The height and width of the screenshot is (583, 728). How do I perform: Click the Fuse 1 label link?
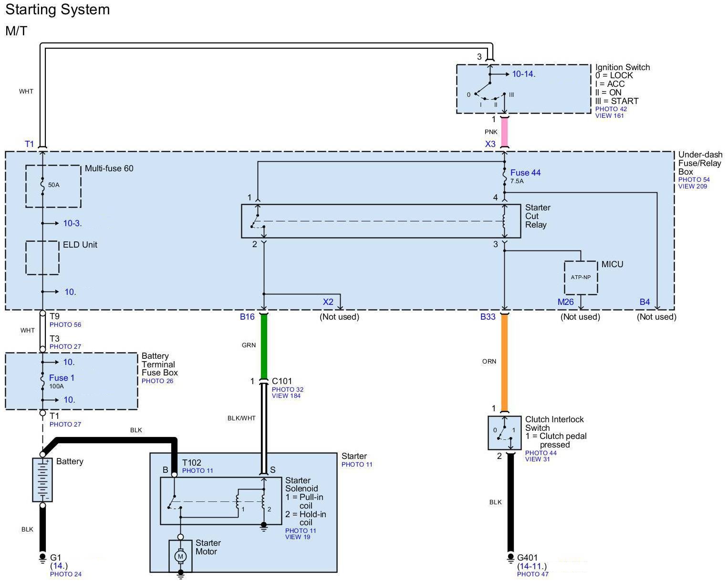tap(62, 378)
